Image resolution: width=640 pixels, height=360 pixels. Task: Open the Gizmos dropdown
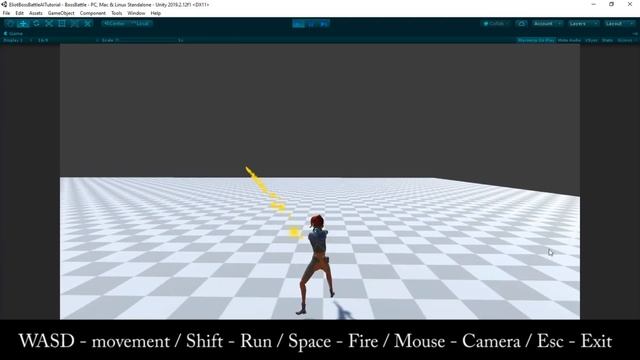[626, 40]
